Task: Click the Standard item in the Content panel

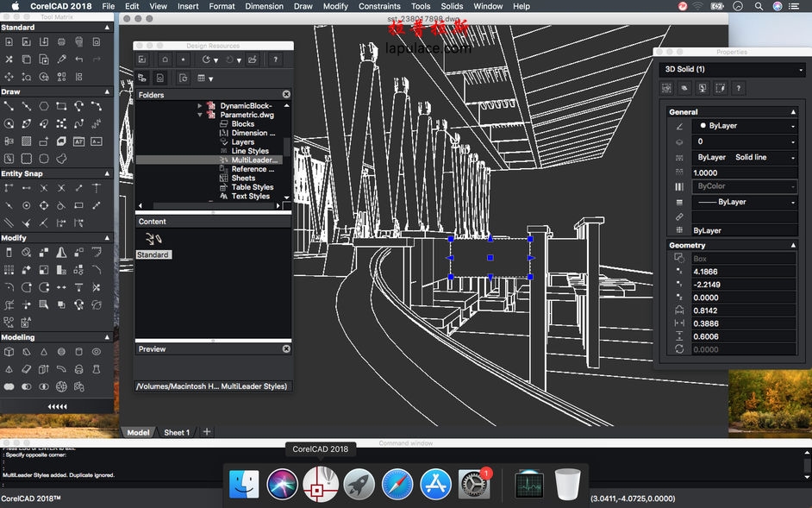Action: [153, 254]
